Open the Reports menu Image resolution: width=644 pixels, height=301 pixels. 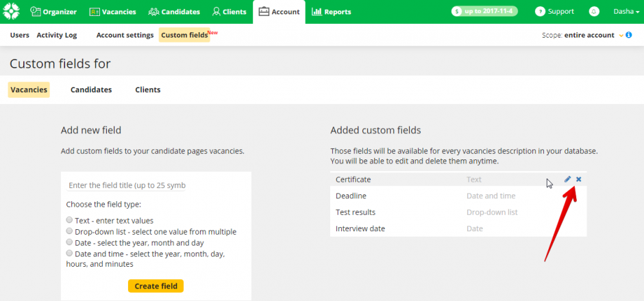pos(331,12)
